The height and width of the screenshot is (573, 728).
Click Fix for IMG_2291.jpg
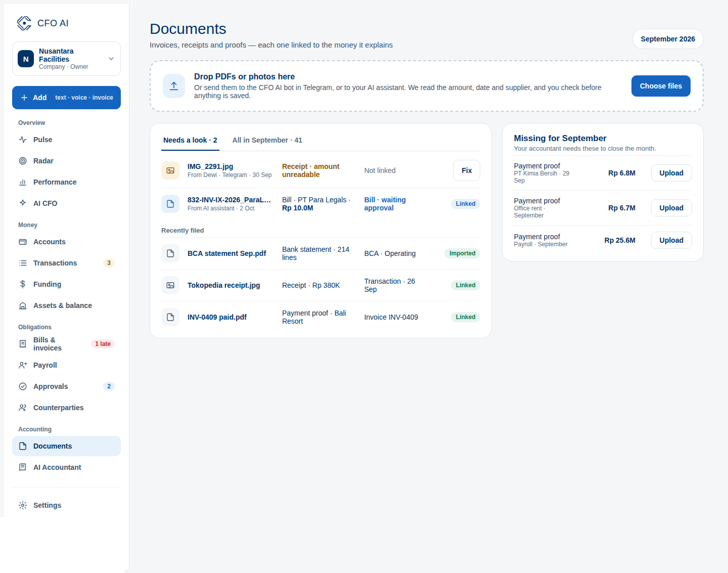click(467, 170)
